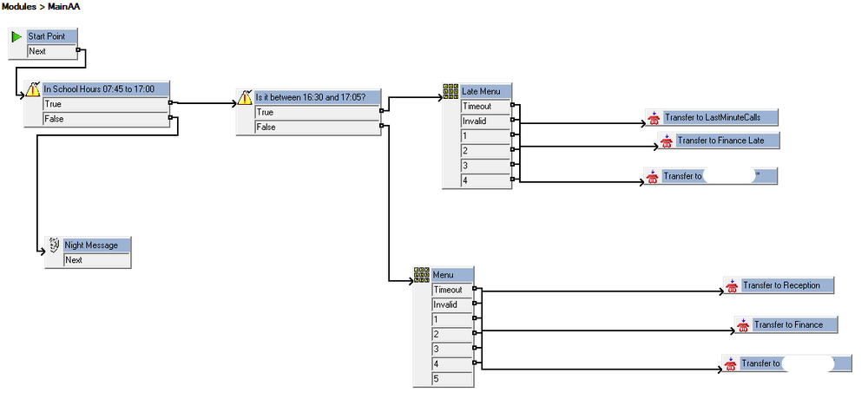Select option 2 in Menu

click(452, 334)
